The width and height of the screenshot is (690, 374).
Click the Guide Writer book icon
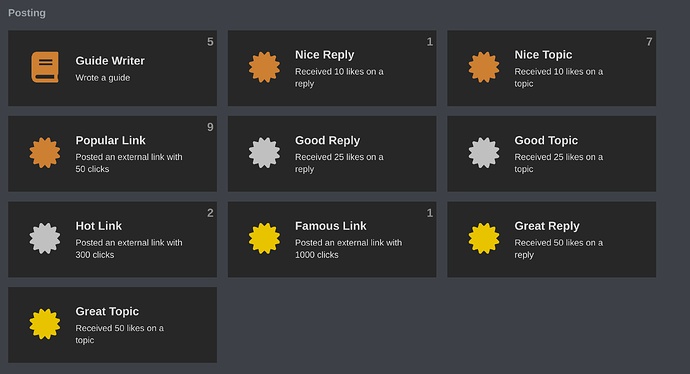coord(45,67)
